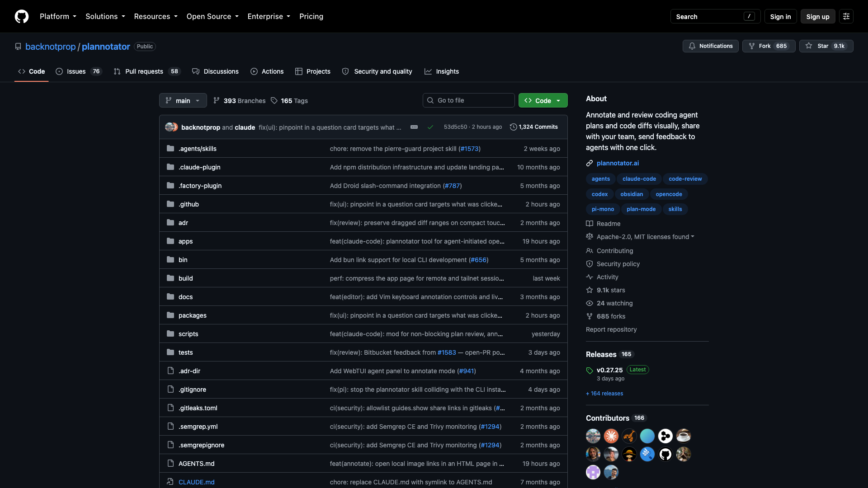Click the GitHub logo icon

pos(22,16)
